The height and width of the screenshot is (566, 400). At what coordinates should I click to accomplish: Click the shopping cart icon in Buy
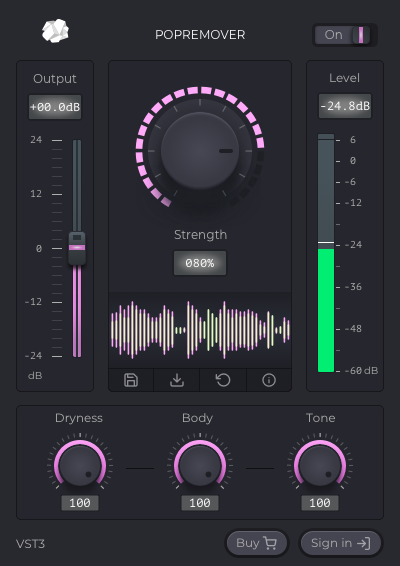(x=270, y=543)
